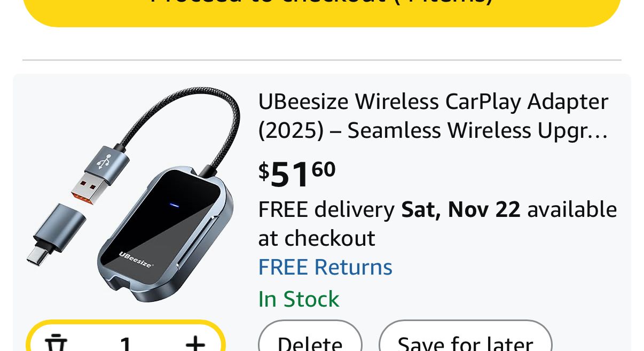
Task: Tap the Sat, Nov 22 delivery date
Action: (x=461, y=209)
